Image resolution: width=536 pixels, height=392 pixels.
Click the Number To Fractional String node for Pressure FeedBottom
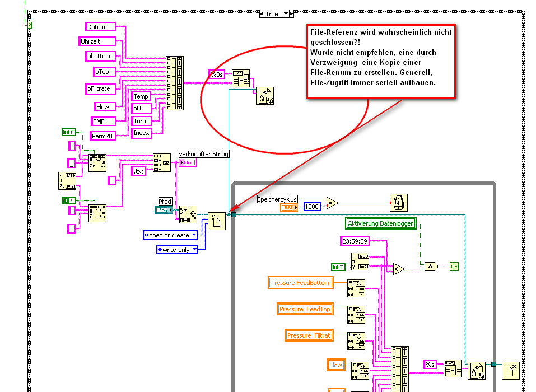point(356,288)
